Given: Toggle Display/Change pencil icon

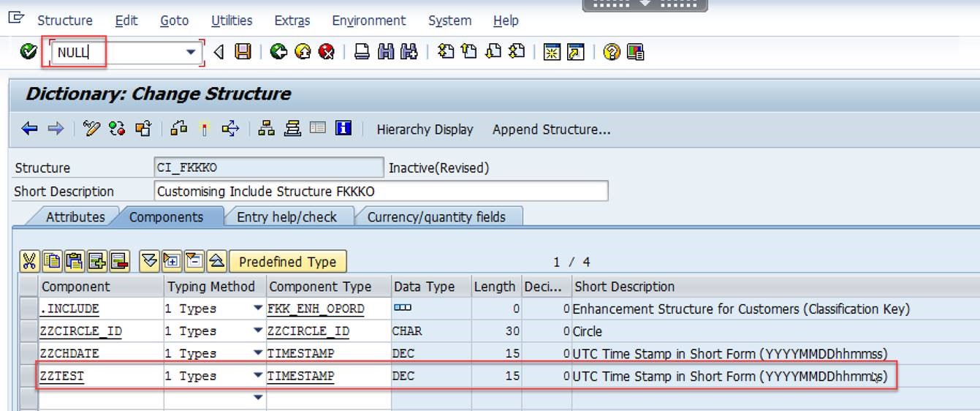Looking at the screenshot, I should click(x=91, y=129).
